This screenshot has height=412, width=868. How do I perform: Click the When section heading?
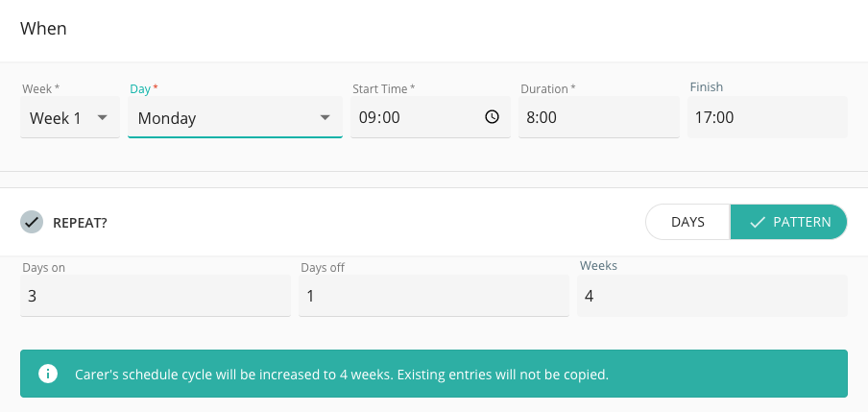pyautogui.click(x=43, y=28)
